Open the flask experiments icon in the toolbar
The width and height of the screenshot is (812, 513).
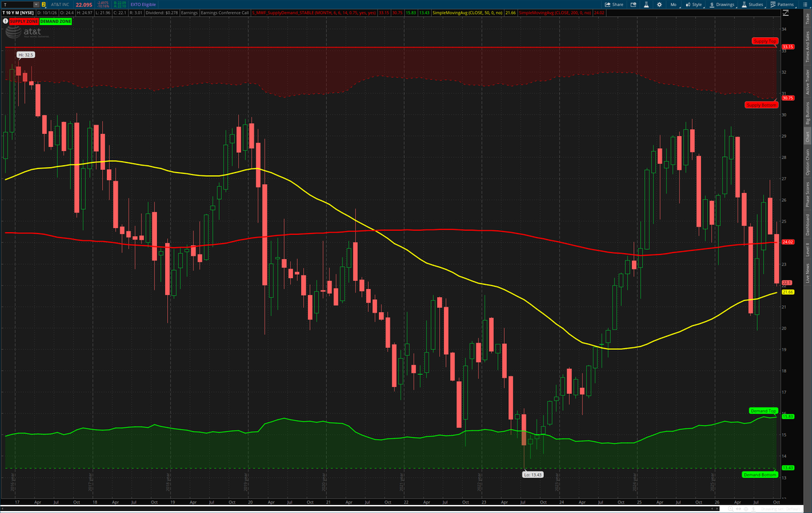(646, 5)
